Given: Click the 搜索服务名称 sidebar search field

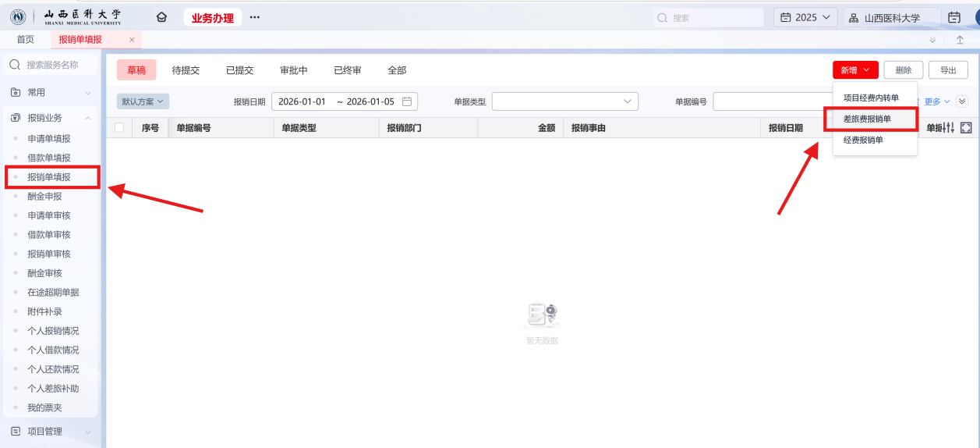Looking at the screenshot, I should pyautogui.click(x=52, y=65).
